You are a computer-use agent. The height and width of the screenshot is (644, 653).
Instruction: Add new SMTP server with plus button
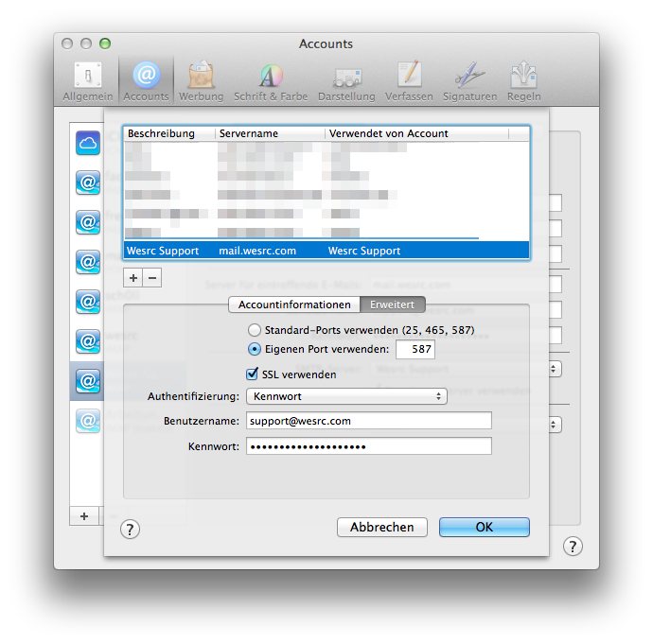(x=133, y=278)
